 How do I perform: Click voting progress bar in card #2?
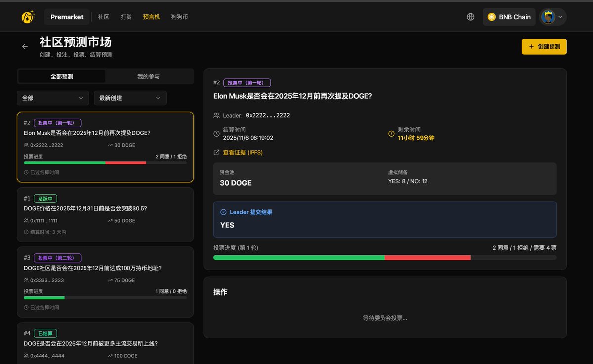point(105,162)
